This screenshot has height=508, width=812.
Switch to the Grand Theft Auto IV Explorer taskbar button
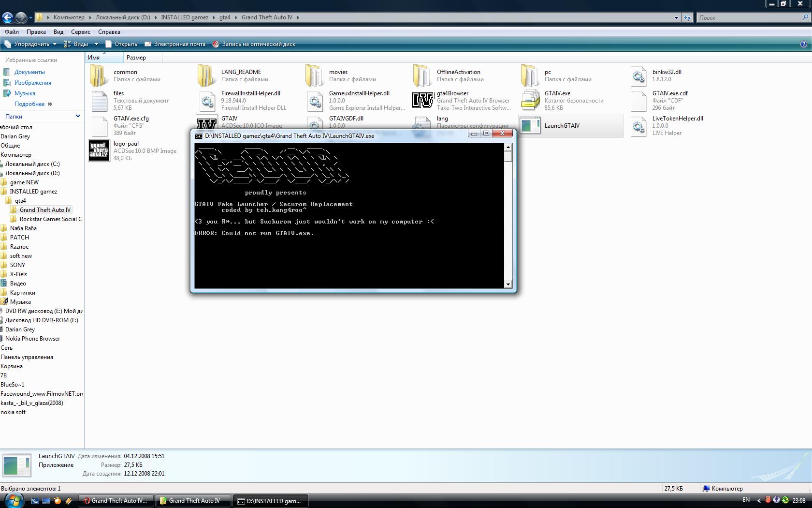tap(193, 501)
